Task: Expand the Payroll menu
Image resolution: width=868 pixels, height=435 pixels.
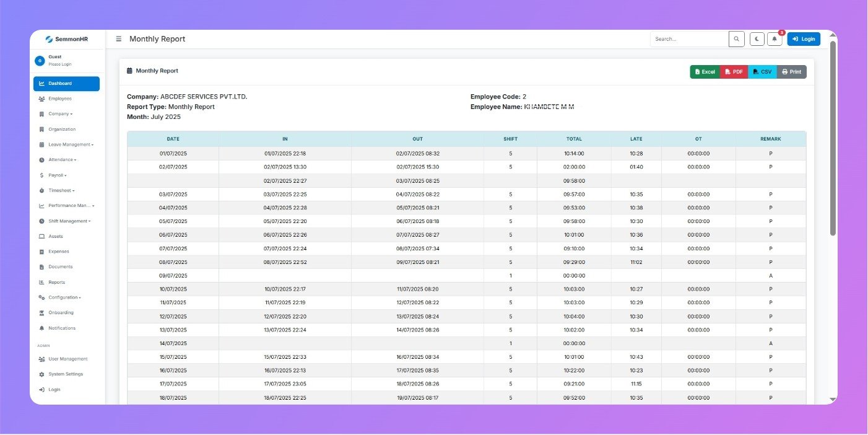Action: [x=58, y=175]
